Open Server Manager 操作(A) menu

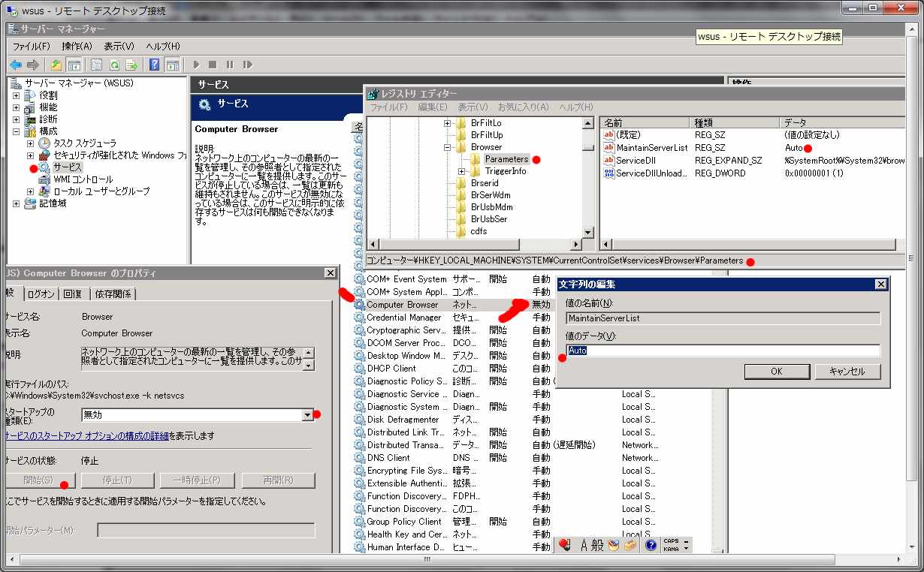pos(77,47)
